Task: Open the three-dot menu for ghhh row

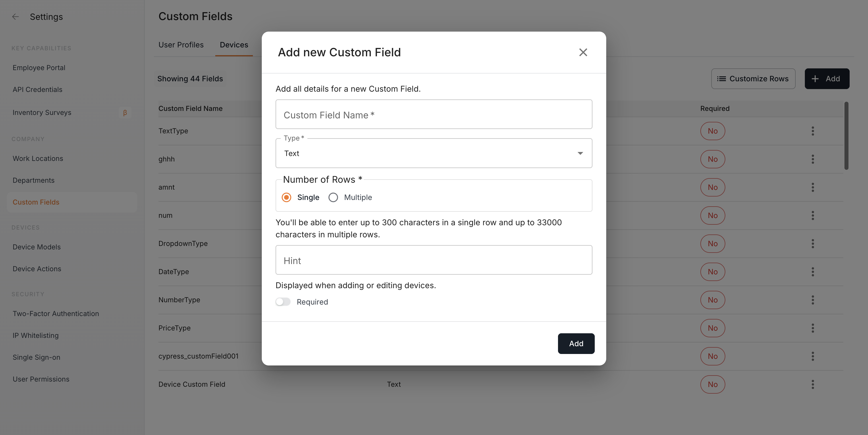Action: tap(813, 159)
